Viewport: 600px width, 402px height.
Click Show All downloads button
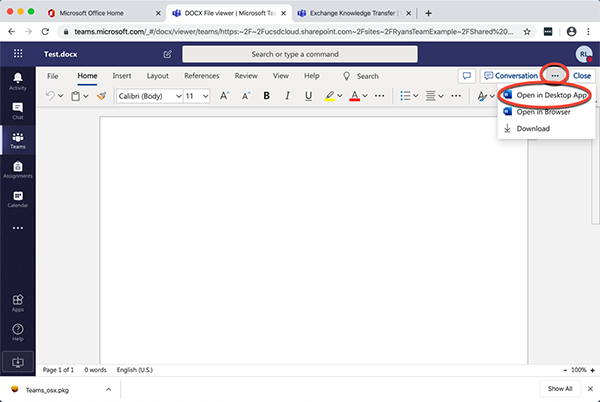click(560, 389)
